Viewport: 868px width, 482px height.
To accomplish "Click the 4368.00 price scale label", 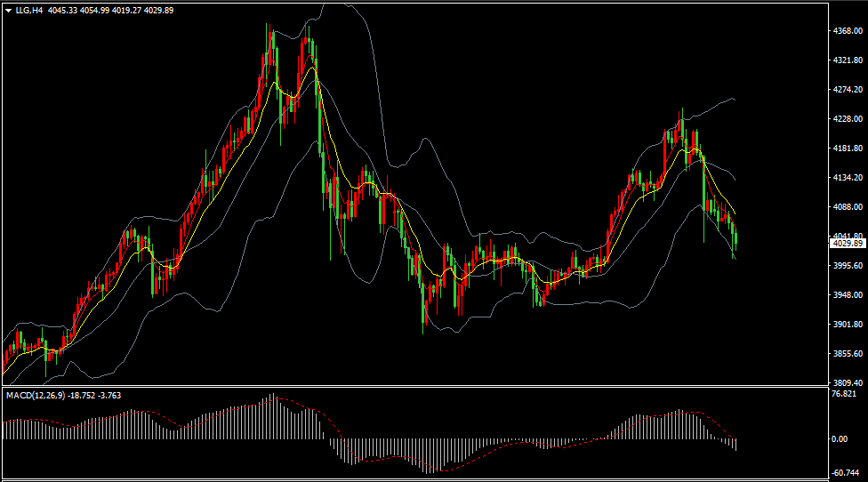I will coord(848,31).
